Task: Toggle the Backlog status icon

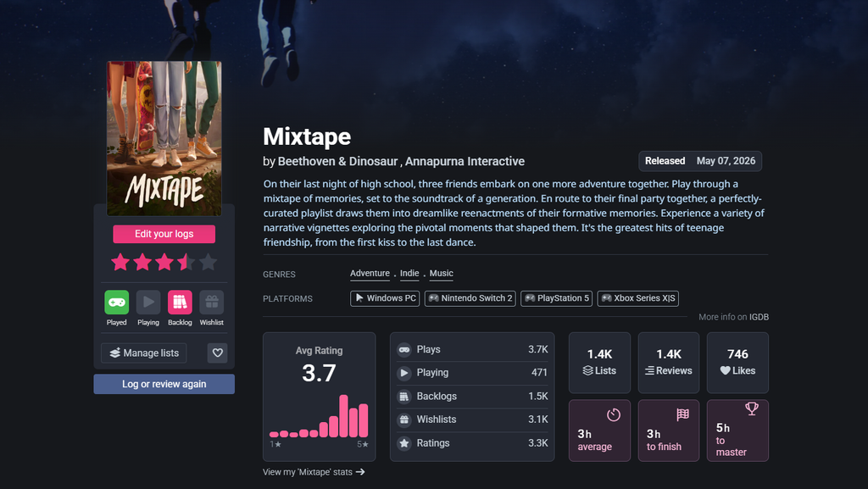Action: 180,302
